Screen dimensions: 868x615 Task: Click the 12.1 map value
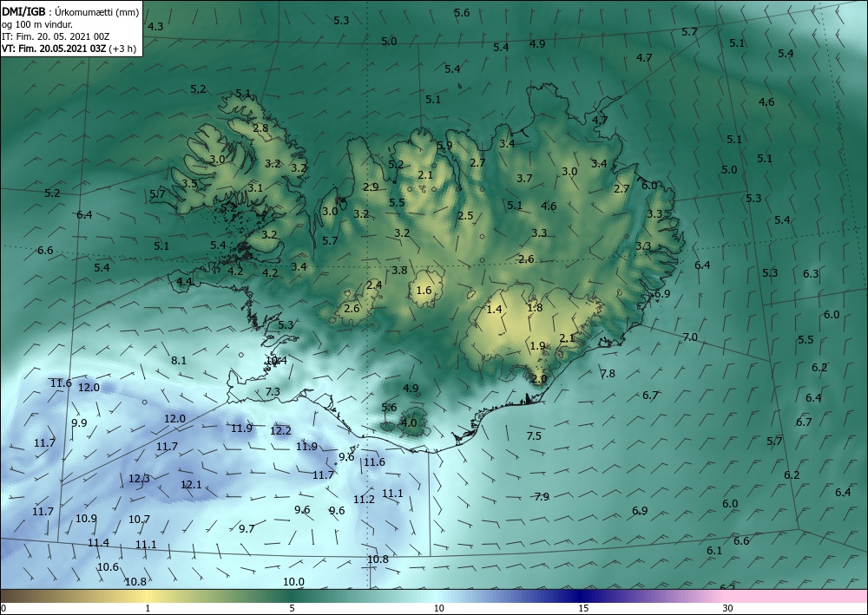(191, 485)
